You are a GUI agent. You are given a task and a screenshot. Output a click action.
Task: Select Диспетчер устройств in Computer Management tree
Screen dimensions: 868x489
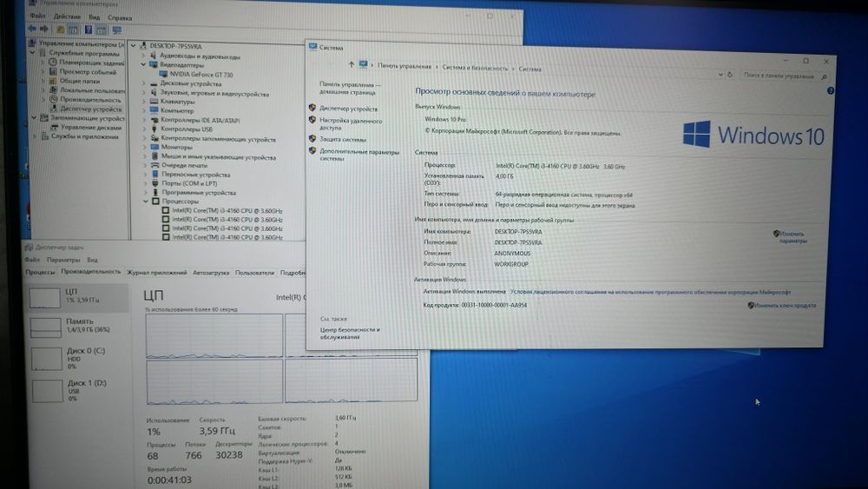(91, 109)
